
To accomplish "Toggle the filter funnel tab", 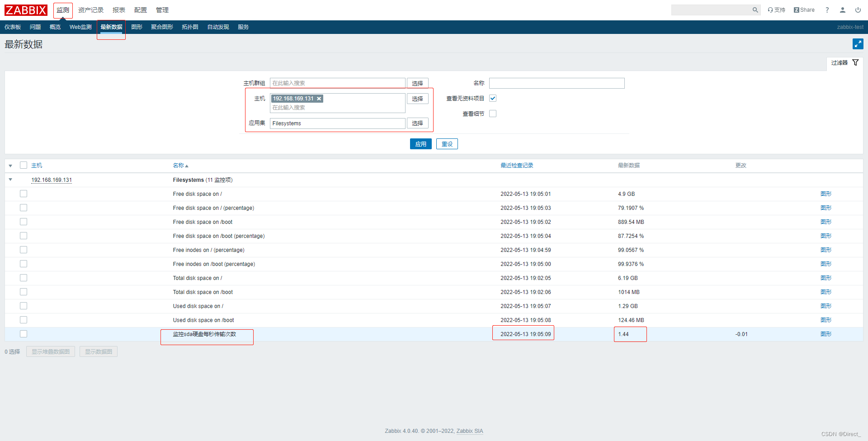I will (x=845, y=63).
